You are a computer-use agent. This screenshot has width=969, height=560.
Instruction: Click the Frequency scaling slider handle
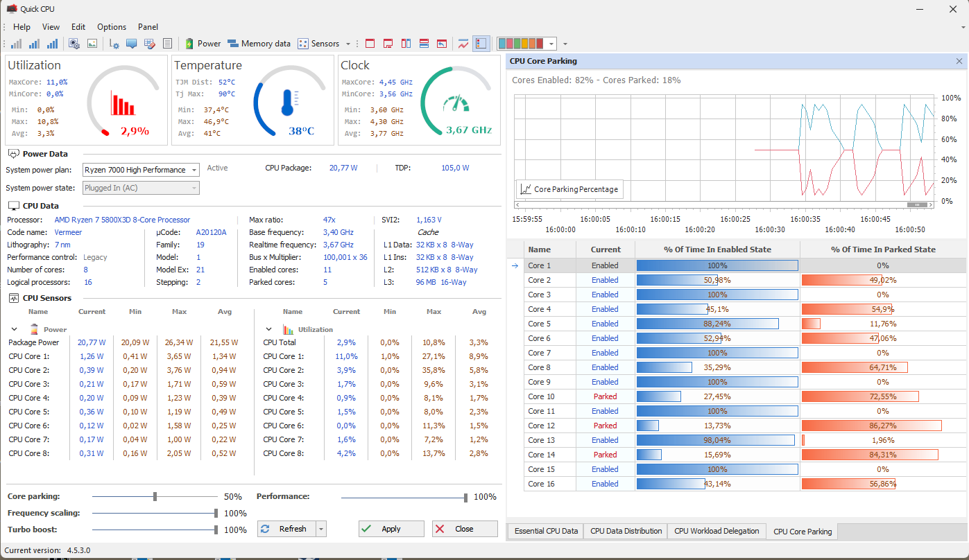pos(216,513)
